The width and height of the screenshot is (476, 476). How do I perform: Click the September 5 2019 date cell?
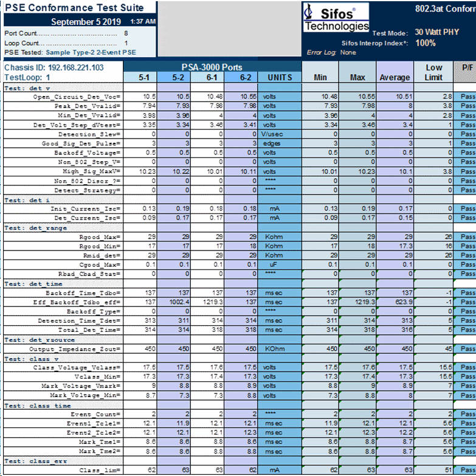(x=85, y=22)
